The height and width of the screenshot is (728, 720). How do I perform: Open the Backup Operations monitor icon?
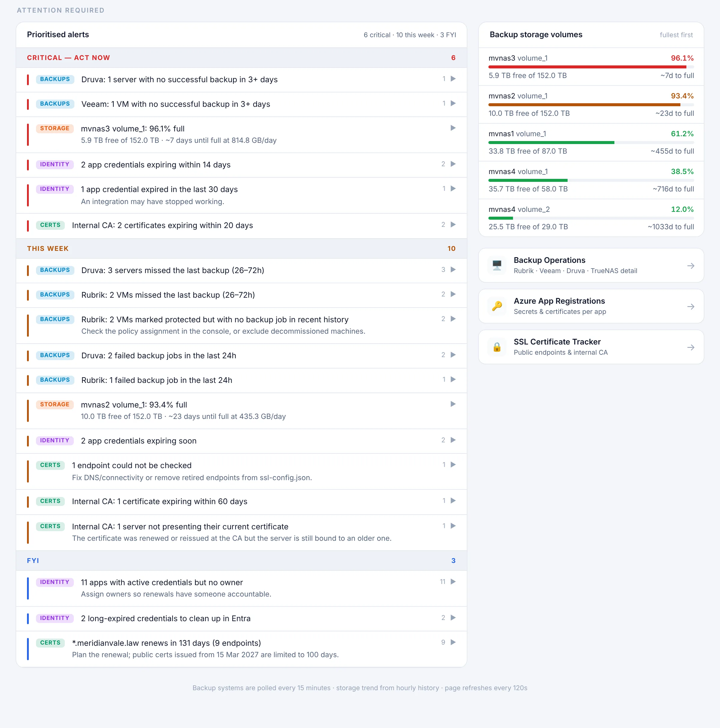[496, 265]
